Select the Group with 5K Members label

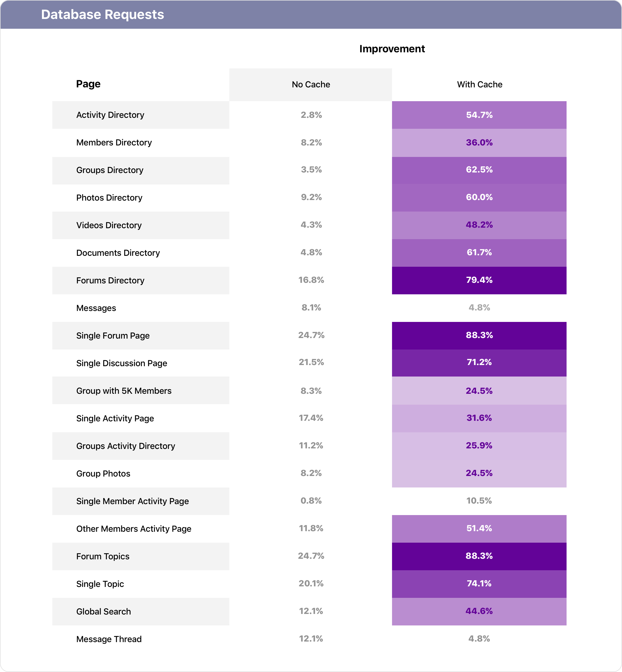(x=124, y=391)
